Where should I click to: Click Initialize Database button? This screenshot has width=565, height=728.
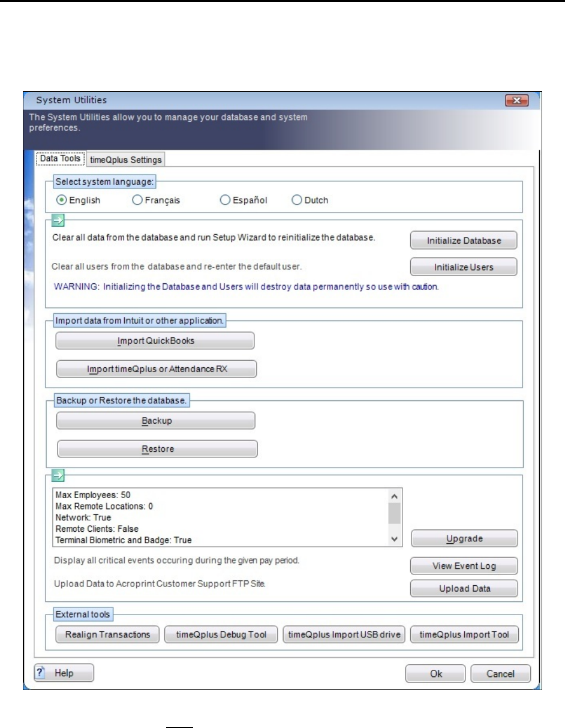point(464,241)
